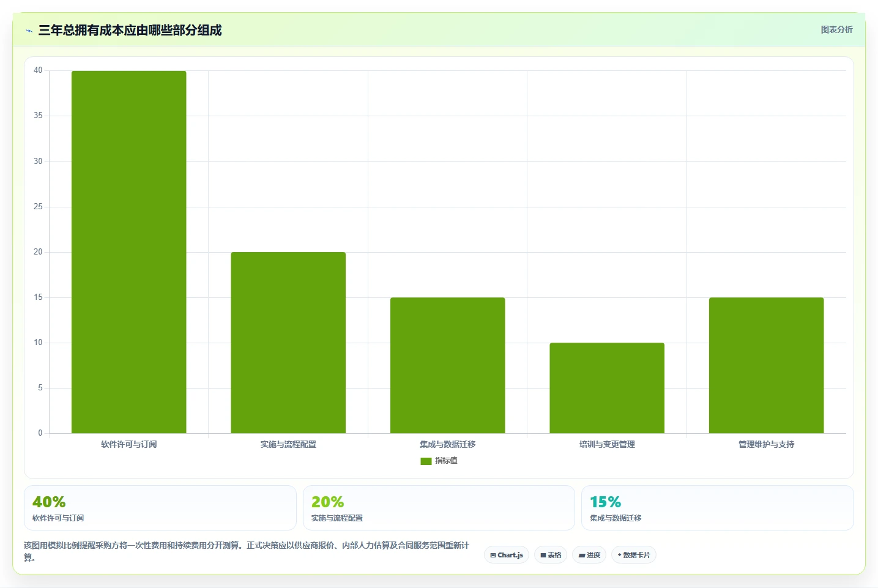Click the 管理维护与支持 axis label
The height and width of the screenshot is (588, 878).
click(767, 444)
